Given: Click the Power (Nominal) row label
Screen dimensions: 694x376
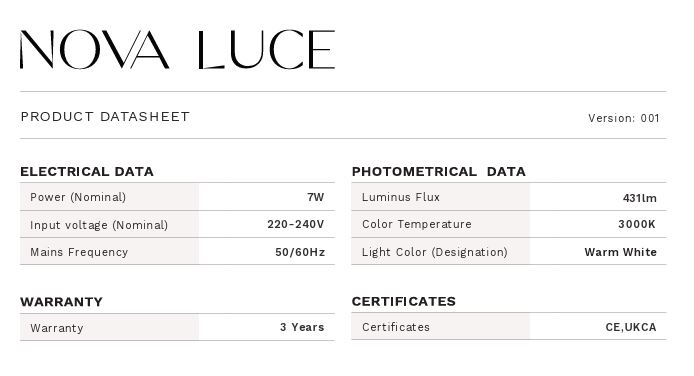Looking at the screenshot, I should coord(78,197).
